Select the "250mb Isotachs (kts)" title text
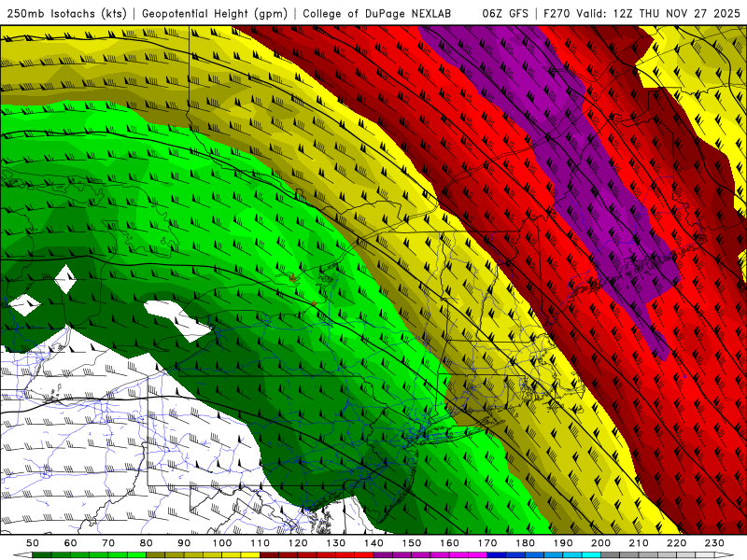 click(66, 13)
